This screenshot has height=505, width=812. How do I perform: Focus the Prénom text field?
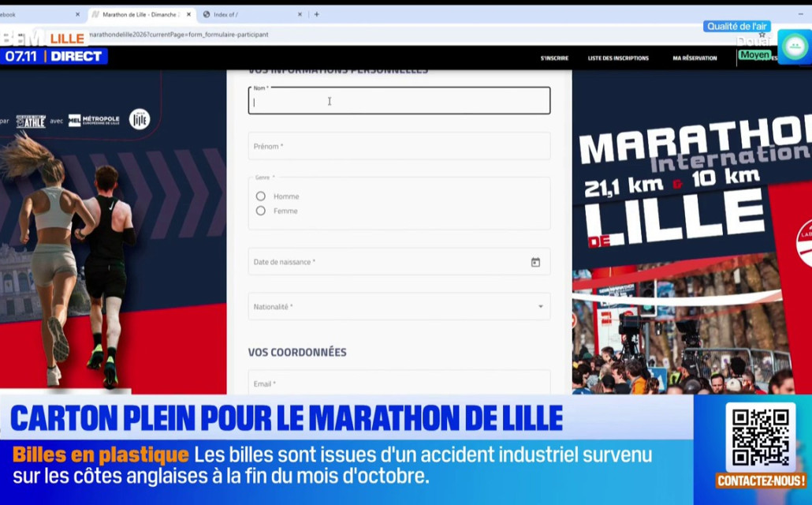399,146
